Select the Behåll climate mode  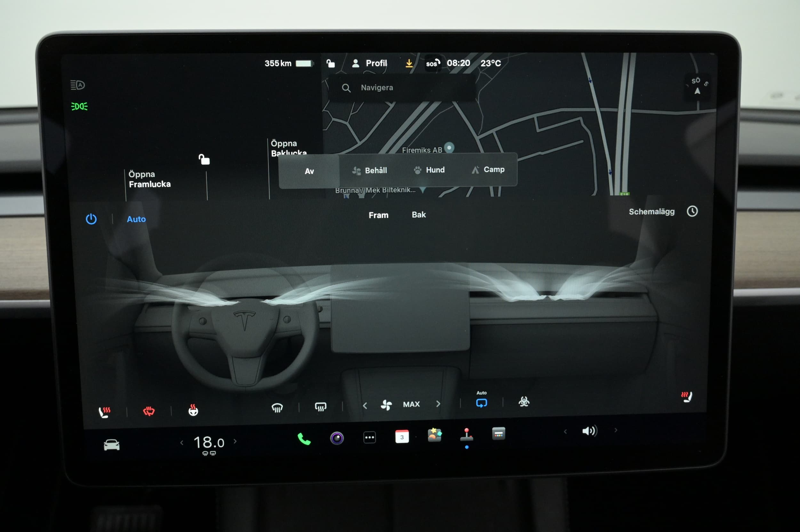(x=370, y=170)
